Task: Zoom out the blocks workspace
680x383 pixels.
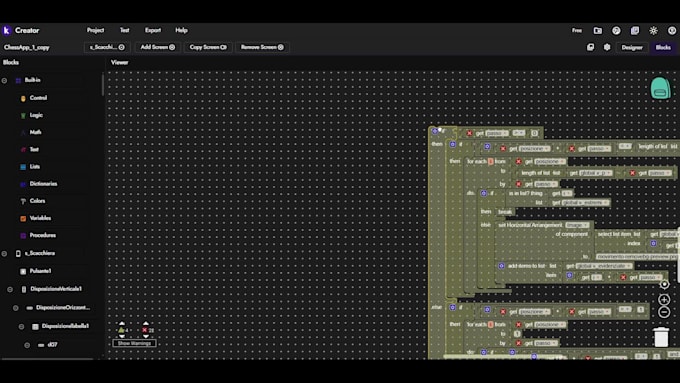Action: [x=664, y=312]
